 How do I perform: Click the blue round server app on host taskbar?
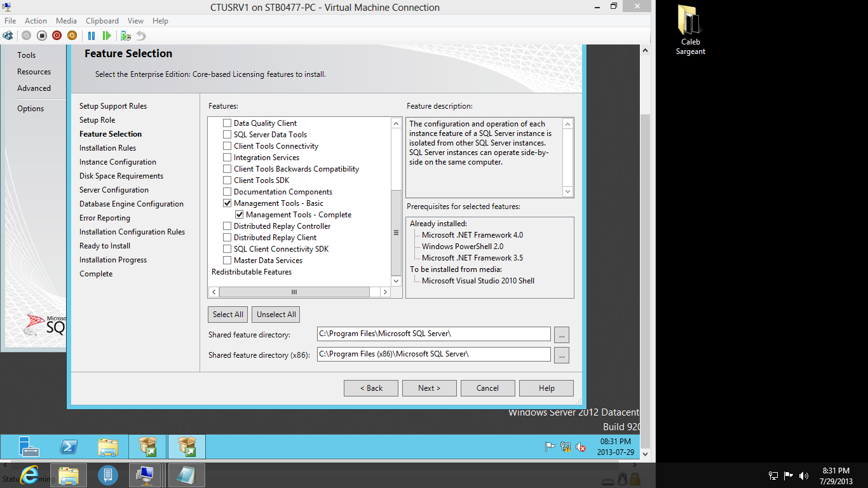tap(108, 475)
